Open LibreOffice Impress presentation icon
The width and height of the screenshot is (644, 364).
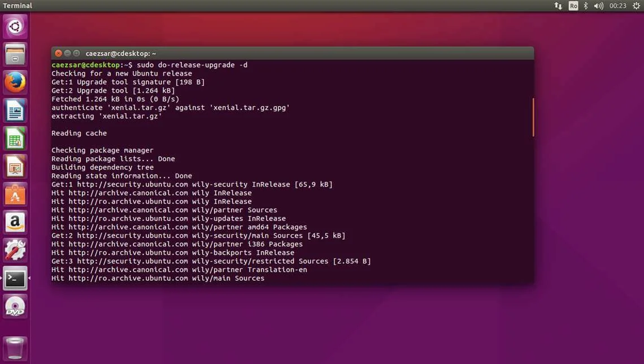tap(15, 166)
